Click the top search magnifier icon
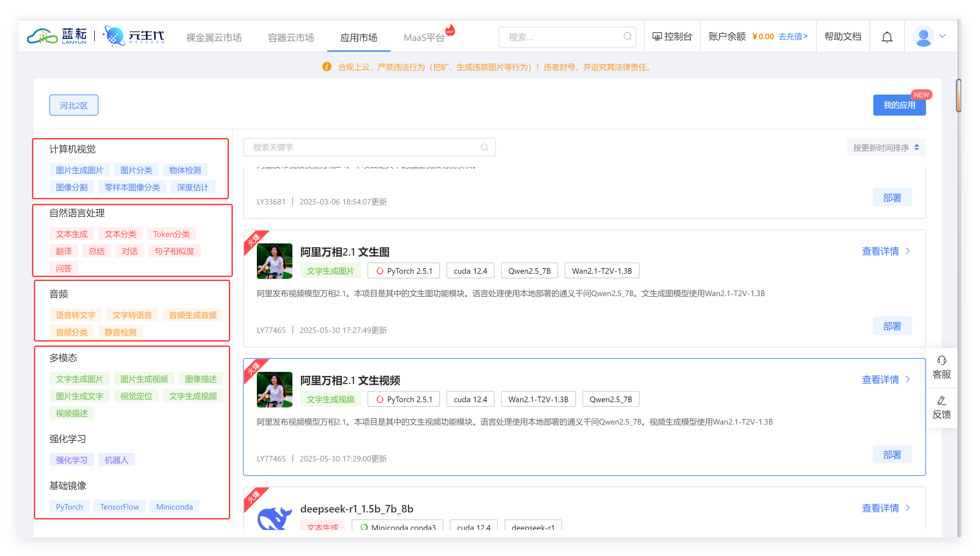The image size is (980, 556). [627, 37]
